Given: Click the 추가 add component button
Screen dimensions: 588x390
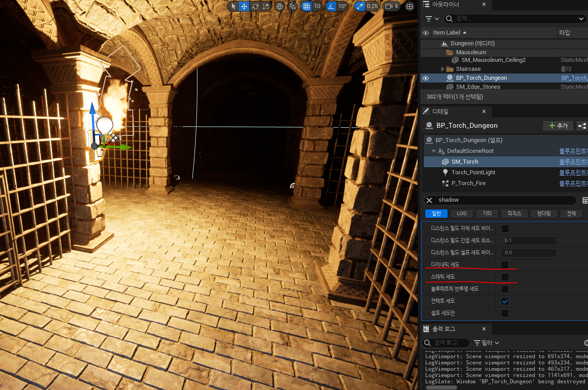Looking at the screenshot, I should (x=558, y=126).
